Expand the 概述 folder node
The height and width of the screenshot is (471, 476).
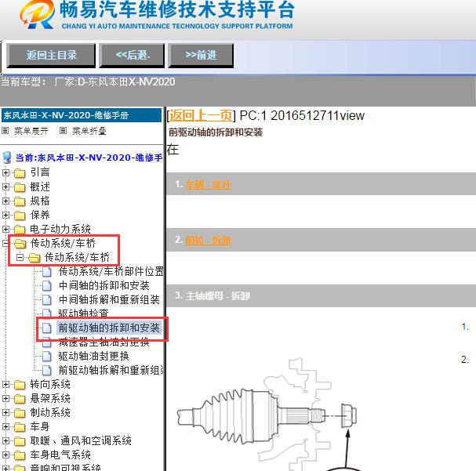[x=5, y=187]
